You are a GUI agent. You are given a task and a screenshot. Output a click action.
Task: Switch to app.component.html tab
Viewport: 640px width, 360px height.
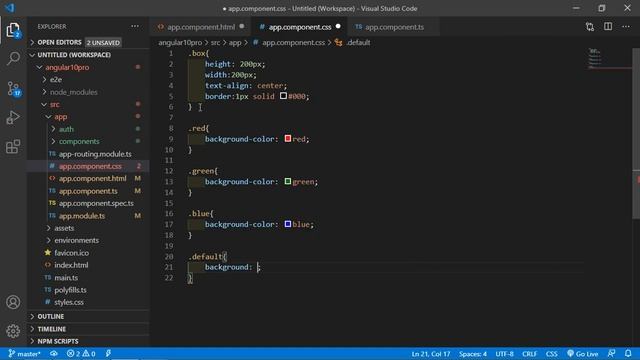(201, 27)
